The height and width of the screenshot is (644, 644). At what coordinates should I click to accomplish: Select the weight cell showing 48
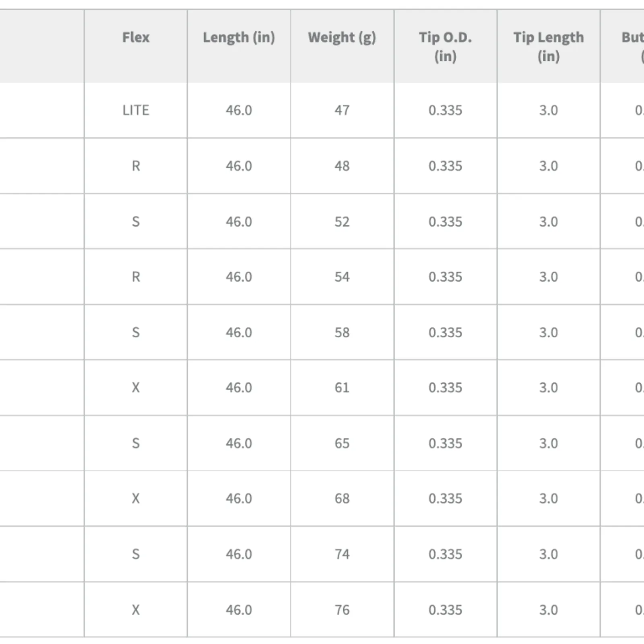pos(342,166)
